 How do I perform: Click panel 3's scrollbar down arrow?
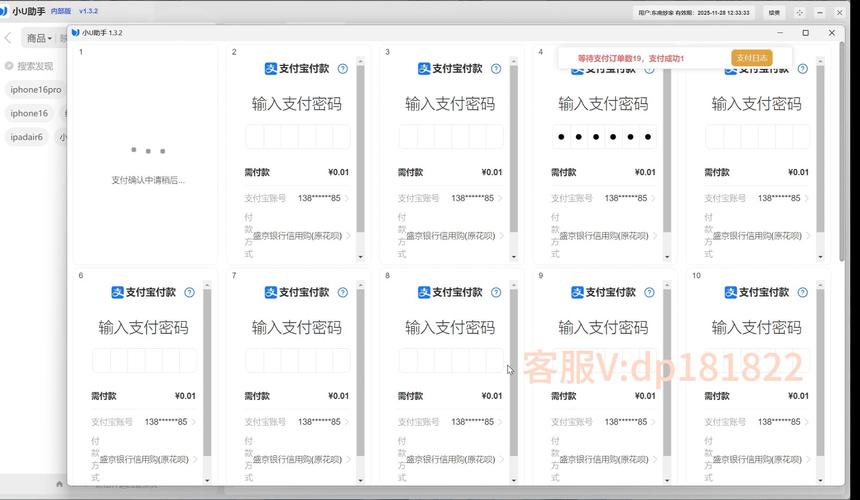pyautogui.click(x=514, y=257)
